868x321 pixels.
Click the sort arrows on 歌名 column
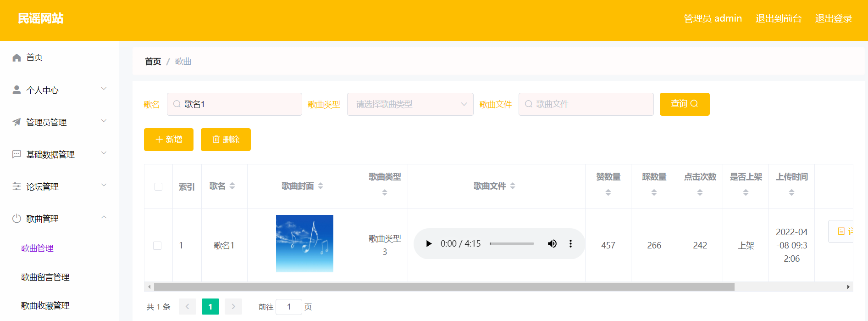[232, 186]
